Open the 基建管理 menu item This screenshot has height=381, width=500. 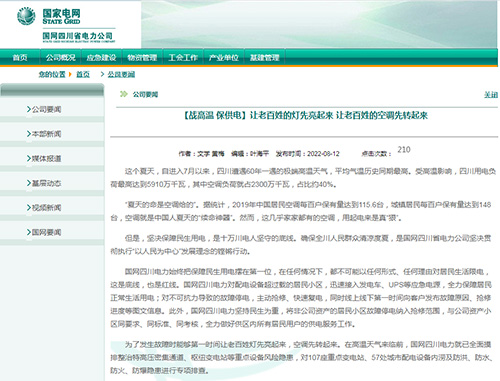(265, 58)
